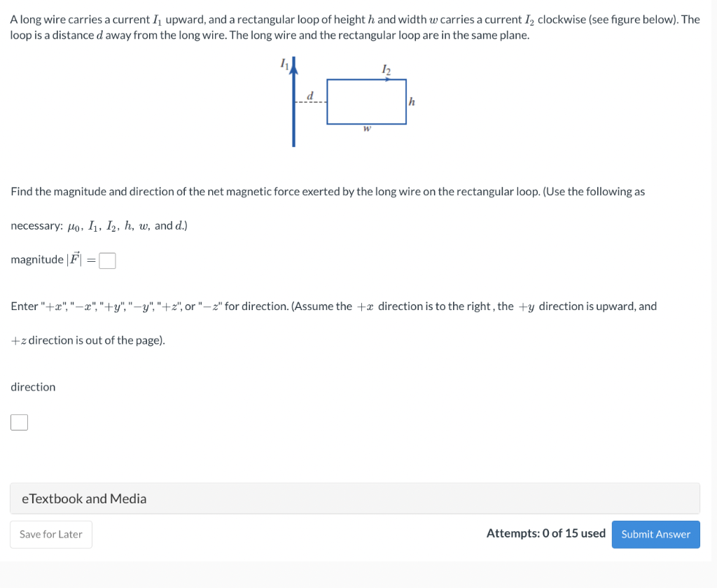Click the dashed distance d line
The width and height of the screenshot is (717, 588).
tap(310, 101)
